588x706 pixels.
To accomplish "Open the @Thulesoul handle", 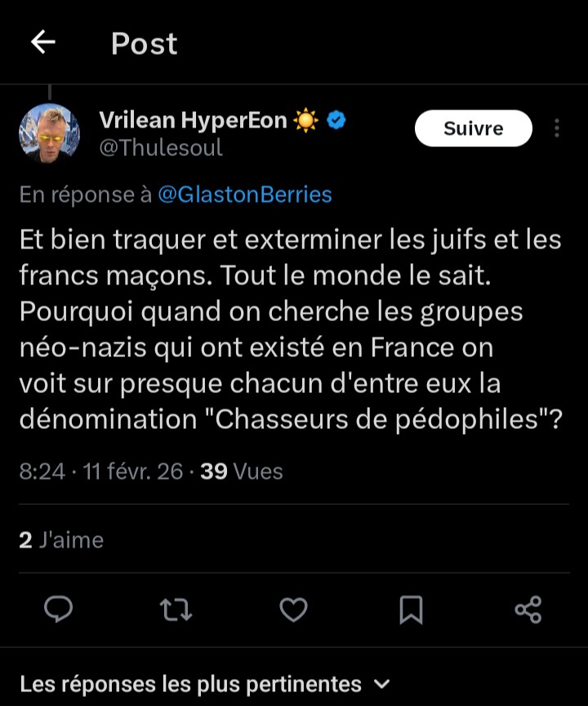I will click(x=160, y=148).
